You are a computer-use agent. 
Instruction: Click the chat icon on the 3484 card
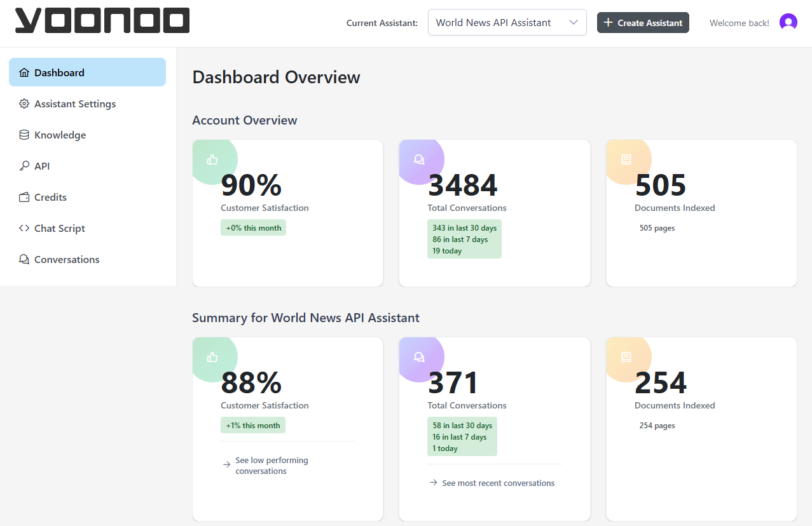[419, 159]
